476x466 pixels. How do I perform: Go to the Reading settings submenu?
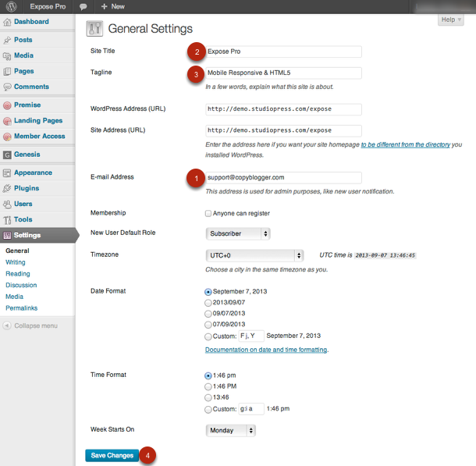pos(18,274)
